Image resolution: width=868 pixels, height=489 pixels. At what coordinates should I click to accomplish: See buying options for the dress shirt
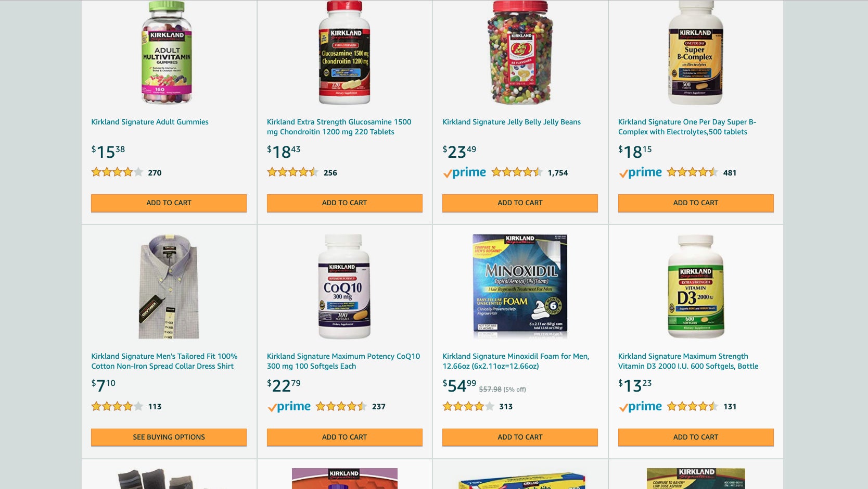tap(169, 437)
